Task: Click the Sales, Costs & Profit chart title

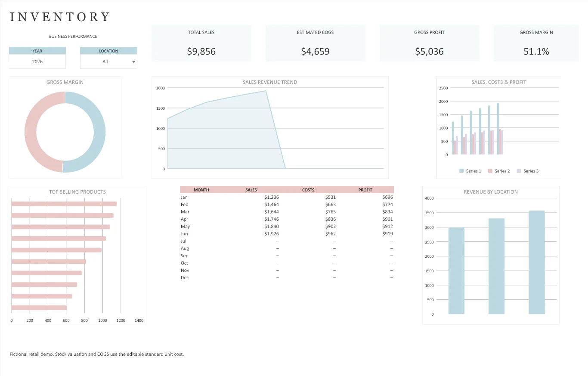Action: [x=499, y=82]
